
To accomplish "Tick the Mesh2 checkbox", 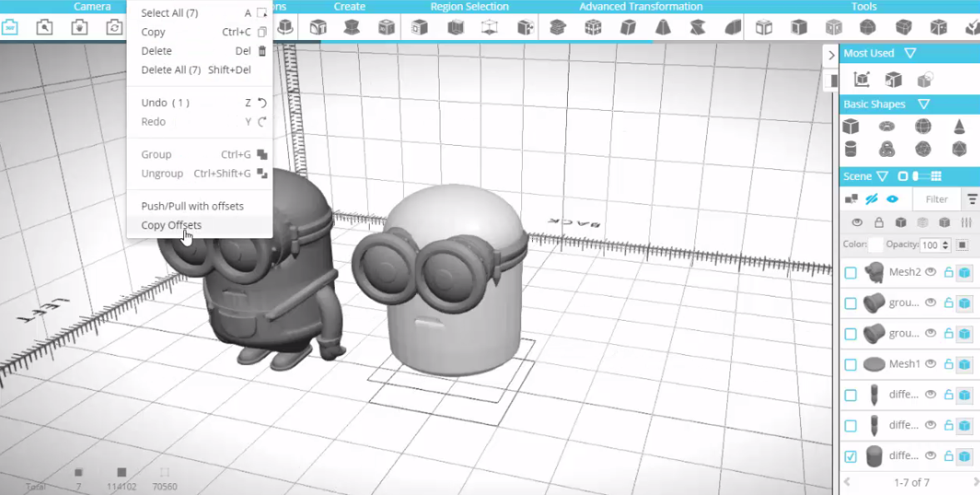I will 851,272.
